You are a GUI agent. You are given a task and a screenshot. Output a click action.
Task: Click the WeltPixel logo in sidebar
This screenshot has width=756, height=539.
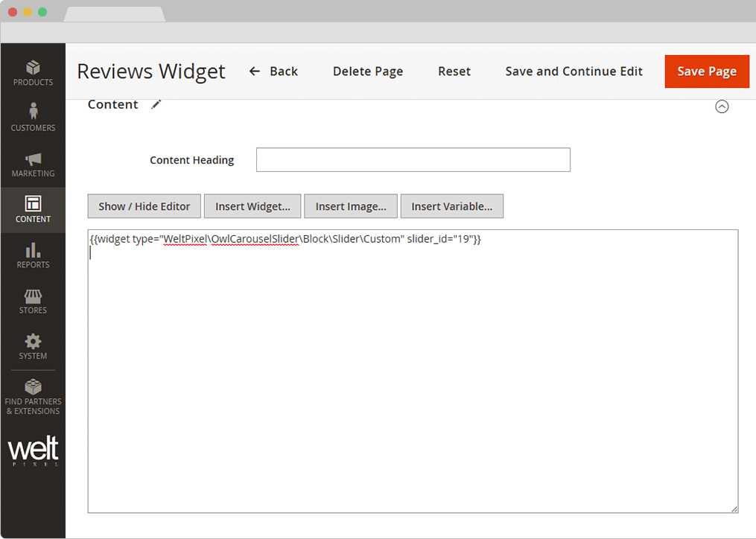click(33, 451)
